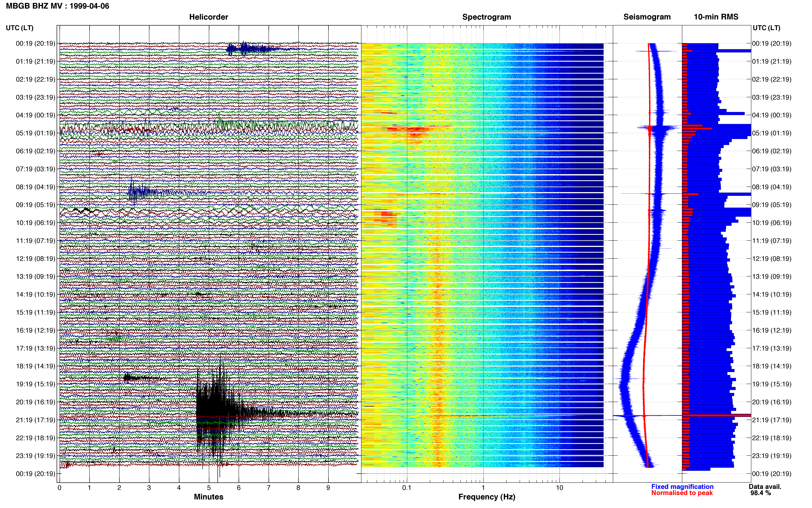
Task: Click the right 'UTC (LT)' axis label
Action: point(766,28)
